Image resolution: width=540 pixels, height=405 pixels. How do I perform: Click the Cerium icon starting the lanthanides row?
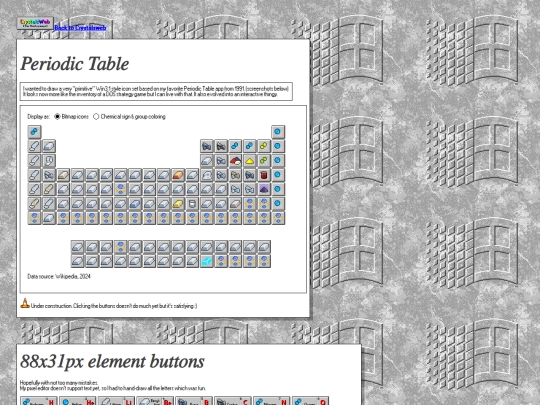coord(77,247)
